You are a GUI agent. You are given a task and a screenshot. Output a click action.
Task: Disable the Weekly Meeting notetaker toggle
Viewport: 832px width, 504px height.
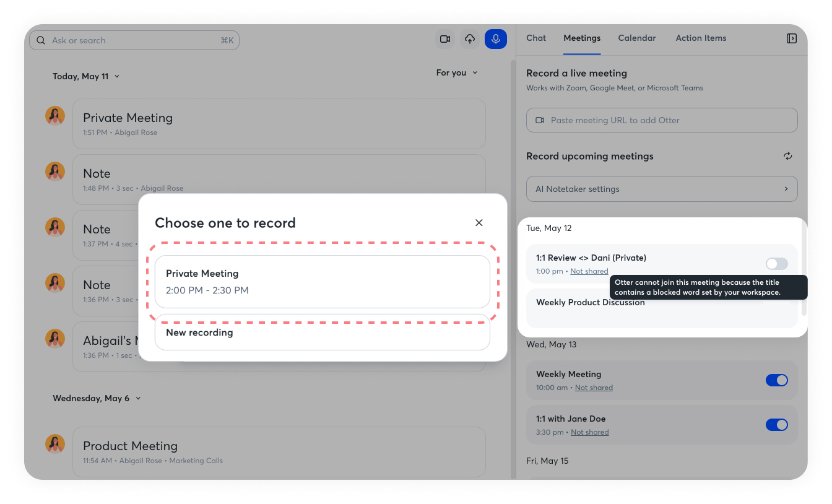tap(776, 380)
